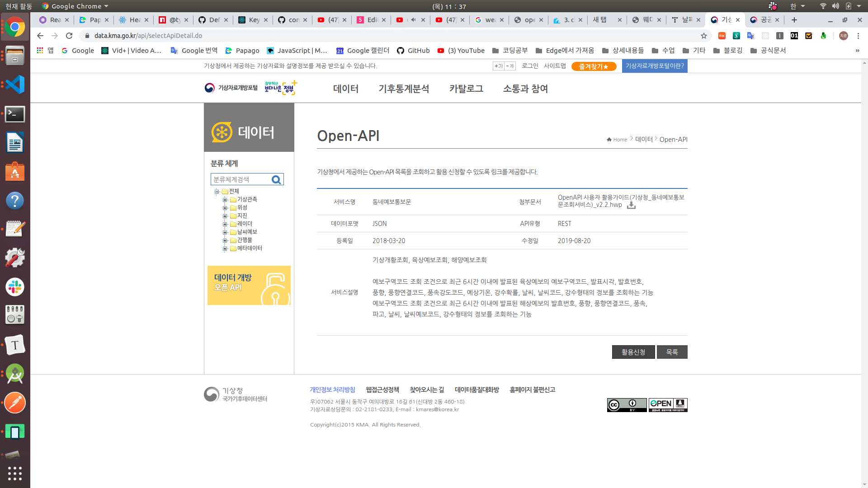Click the search magnifier in 분류체계검색

[x=276, y=180]
